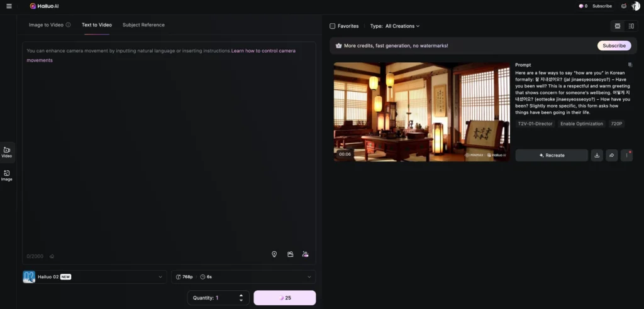The width and height of the screenshot is (644, 309).
Task: Download the generated video
Action: point(597,155)
